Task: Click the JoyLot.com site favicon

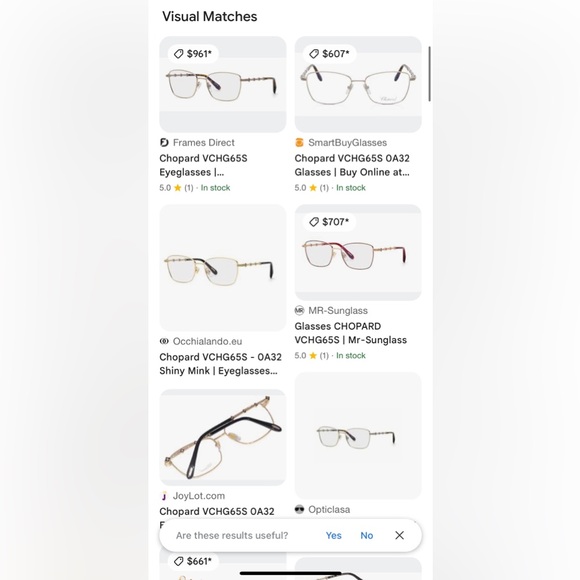Action: 164,496
